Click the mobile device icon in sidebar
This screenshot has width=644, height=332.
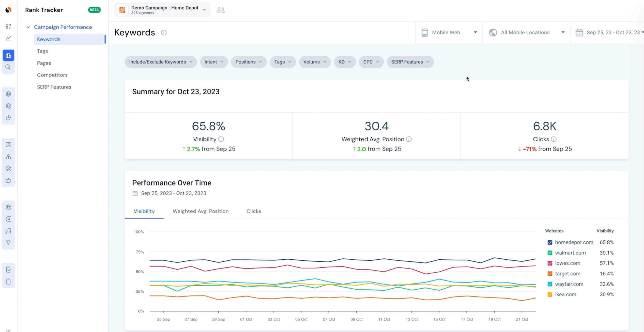[x=8, y=281]
